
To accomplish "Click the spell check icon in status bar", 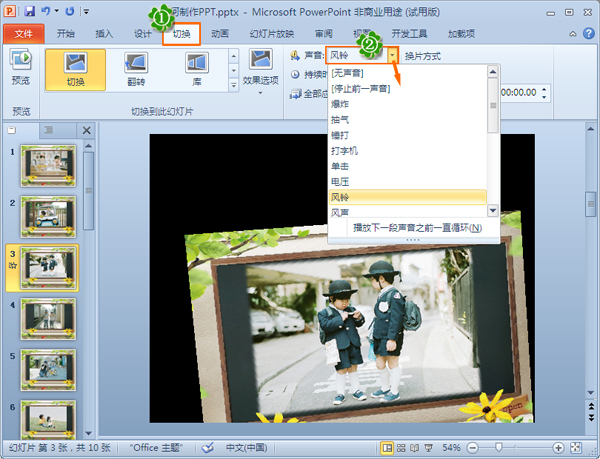I will click(207, 448).
